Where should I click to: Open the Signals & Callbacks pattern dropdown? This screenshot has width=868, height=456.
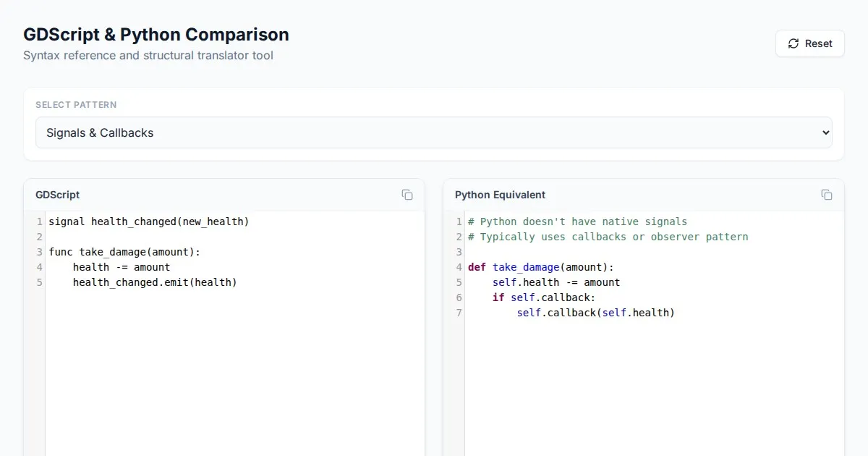tap(433, 132)
